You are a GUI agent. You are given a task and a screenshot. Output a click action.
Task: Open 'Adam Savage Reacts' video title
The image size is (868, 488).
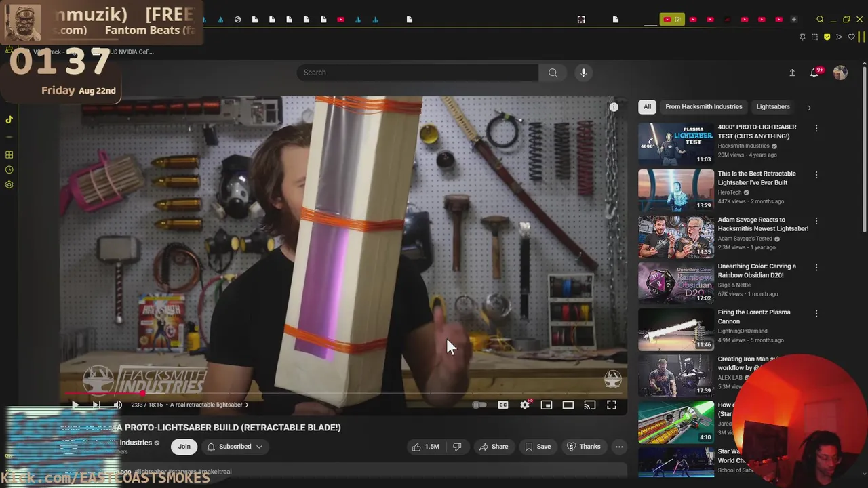pos(763,224)
